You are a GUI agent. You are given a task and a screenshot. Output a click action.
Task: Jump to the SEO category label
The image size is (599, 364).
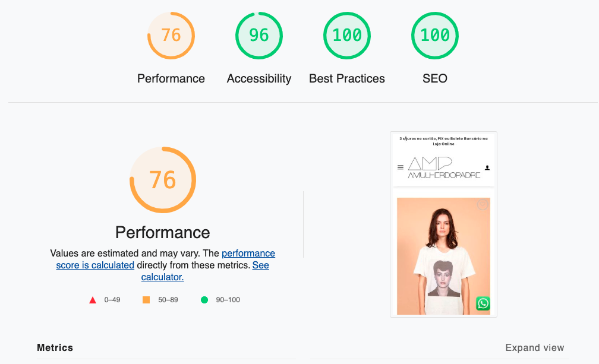(x=435, y=78)
